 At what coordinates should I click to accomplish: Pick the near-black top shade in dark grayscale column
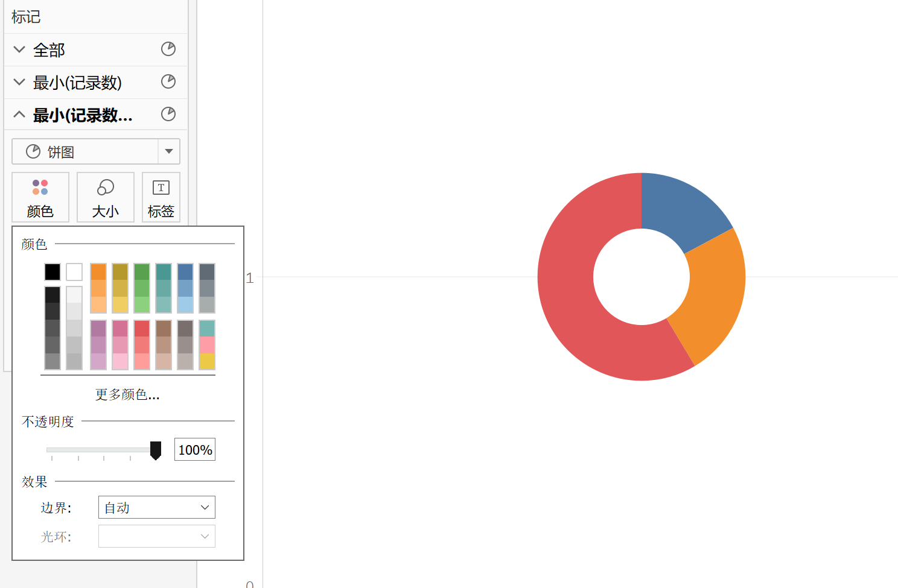point(53,295)
